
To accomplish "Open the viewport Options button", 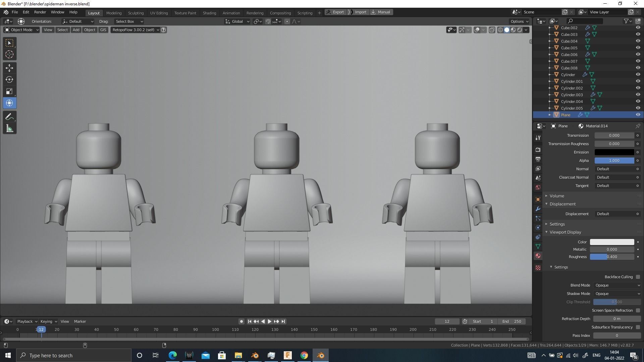I will pyautogui.click(x=519, y=21).
